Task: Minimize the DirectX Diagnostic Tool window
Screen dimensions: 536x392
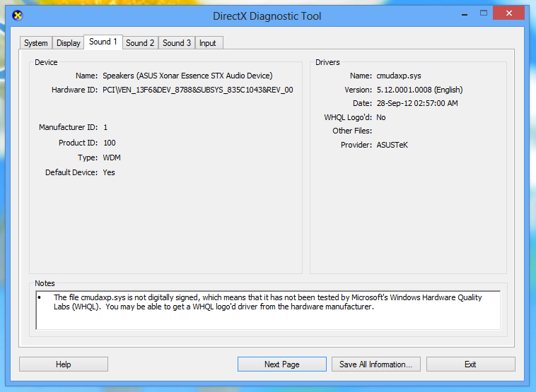Action: 465,14
